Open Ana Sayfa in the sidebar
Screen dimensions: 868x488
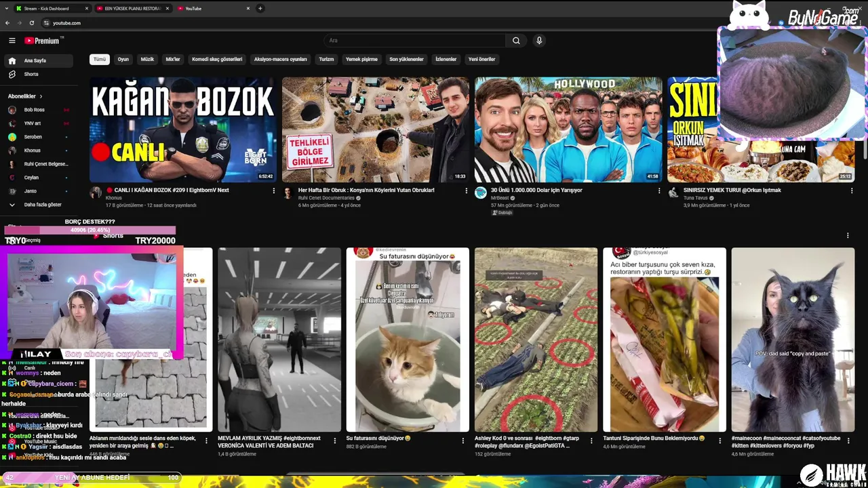[x=37, y=60]
